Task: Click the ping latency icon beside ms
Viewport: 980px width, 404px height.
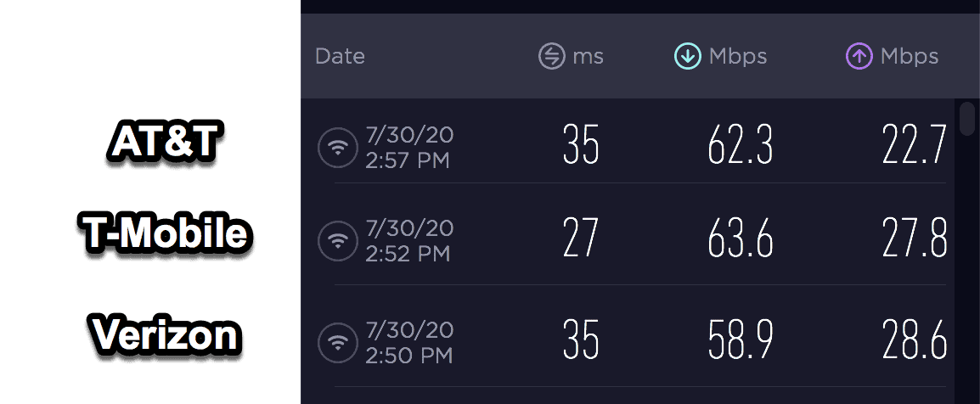Action: point(552,56)
